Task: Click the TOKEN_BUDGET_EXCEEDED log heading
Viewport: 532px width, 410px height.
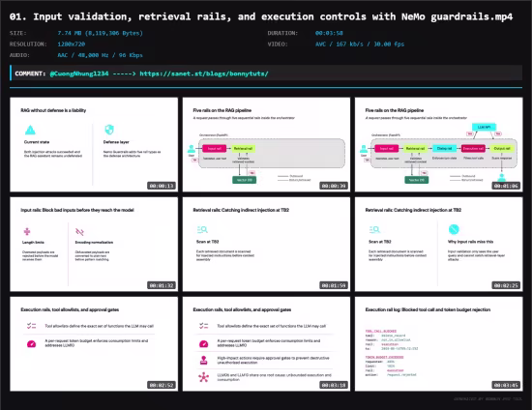Action: click(384, 357)
